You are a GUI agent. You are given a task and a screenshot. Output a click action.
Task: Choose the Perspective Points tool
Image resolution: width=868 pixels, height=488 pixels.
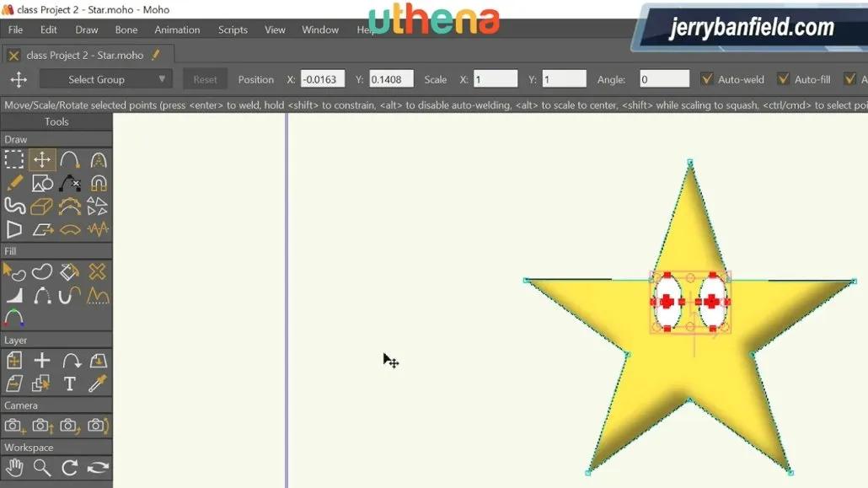14,228
